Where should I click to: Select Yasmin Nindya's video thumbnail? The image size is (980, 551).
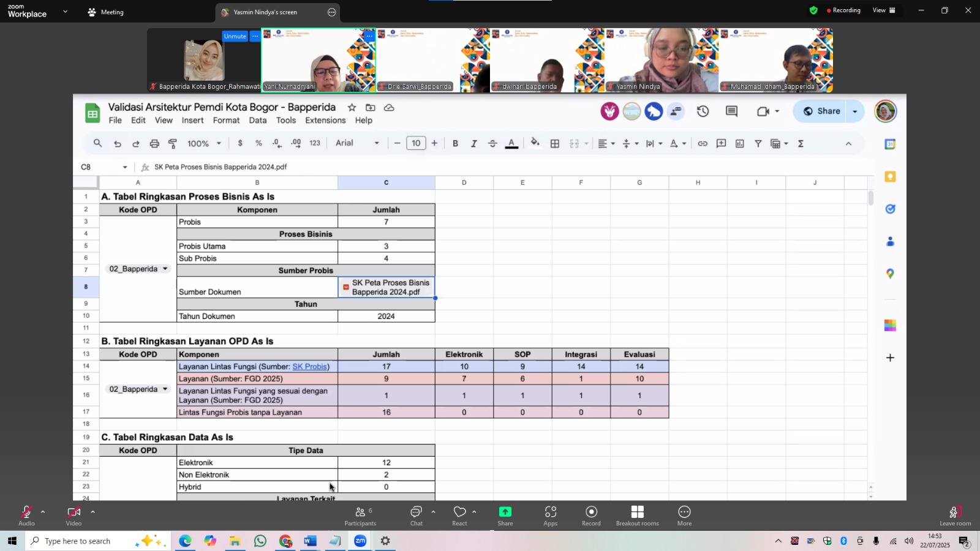[662, 60]
